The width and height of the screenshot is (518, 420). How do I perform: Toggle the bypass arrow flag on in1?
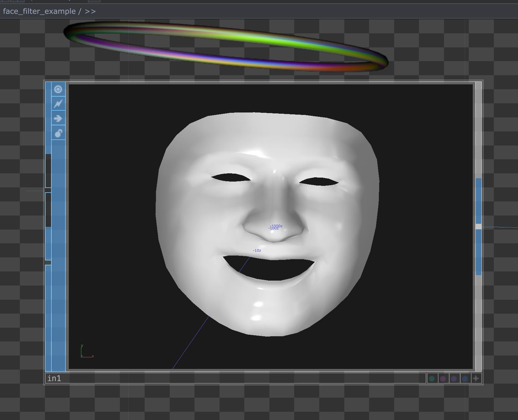coord(58,118)
